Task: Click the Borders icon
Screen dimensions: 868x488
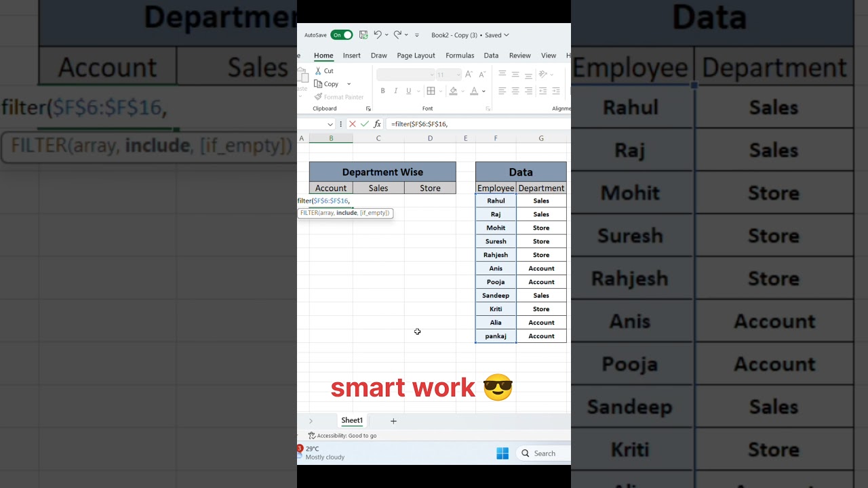Action: tap(431, 91)
